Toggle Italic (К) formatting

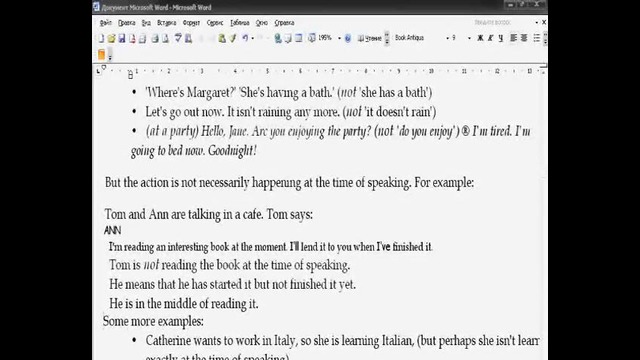pyautogui.click(x=491, y=38)
